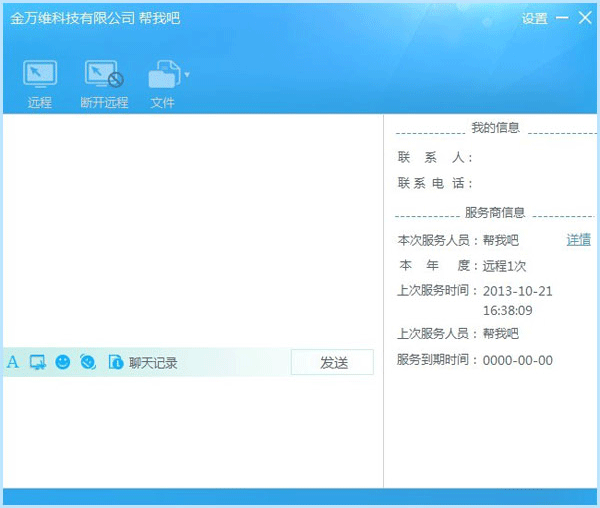Click the chat history clock icon
The width and height of the screenshot is (600, 508).
click(115, 362)
